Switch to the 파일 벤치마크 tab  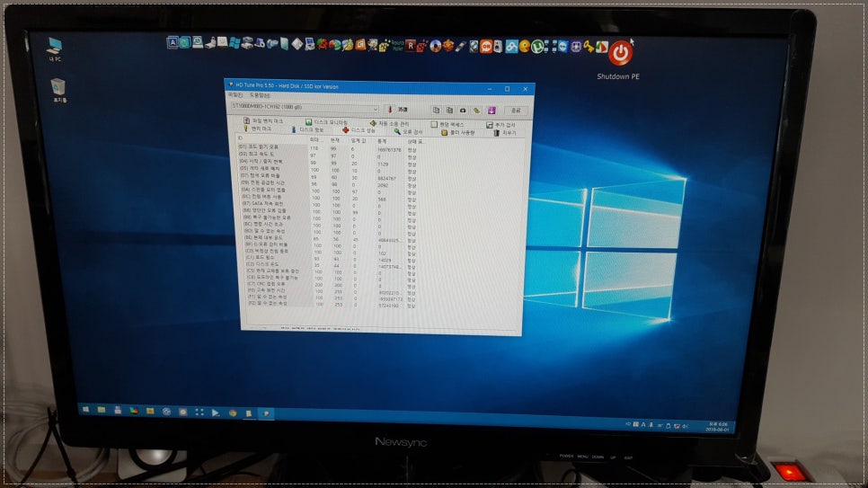click(263, 120)
